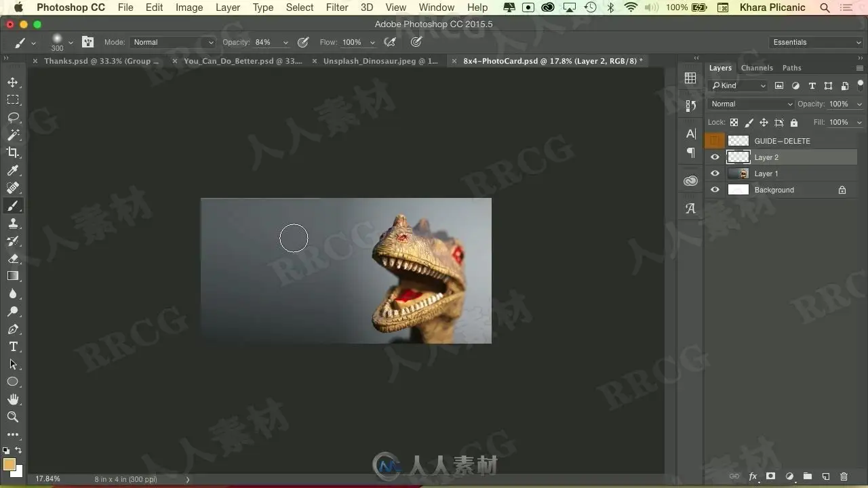Image resolution: width=868 pixels, height=488 pixels.
Task: Expand Flow 100% slider arrow
Action: (x=372, y=43)
